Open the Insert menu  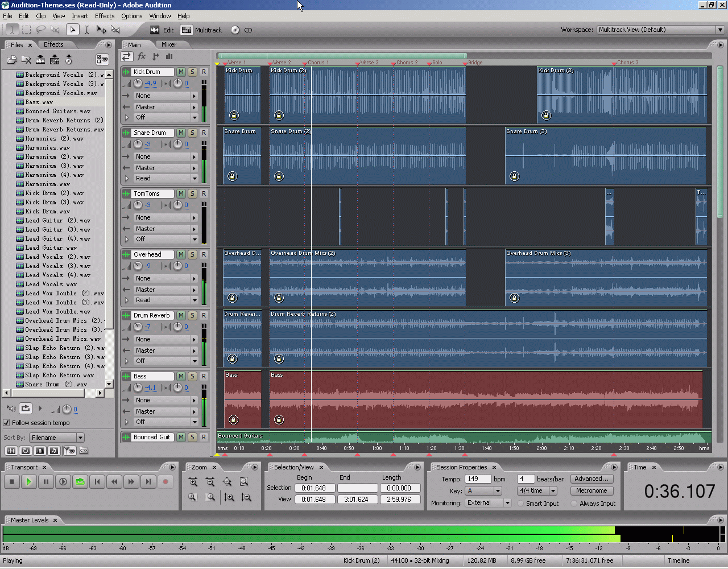80,16
